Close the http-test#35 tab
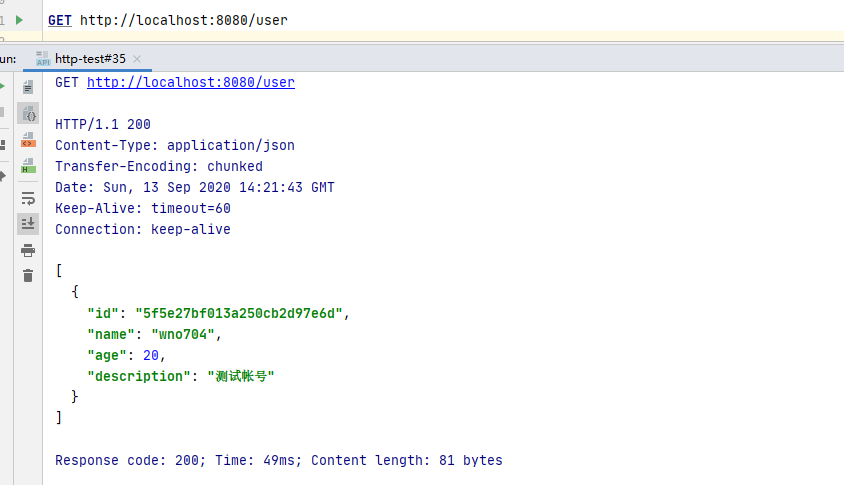This screenshot has height=485, width=844. coord(137,59)
